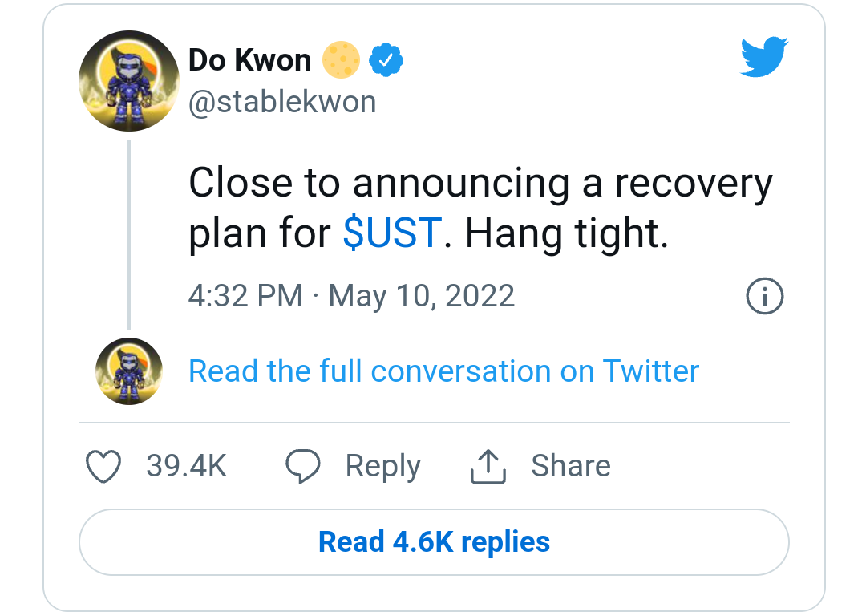Click the Reply text label
866x616 pixels.
click(x=382, y=467)
